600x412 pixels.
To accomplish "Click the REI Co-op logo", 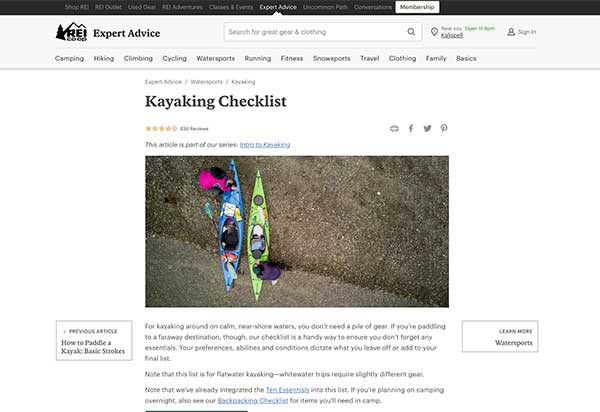I will [x=72, y=32].
